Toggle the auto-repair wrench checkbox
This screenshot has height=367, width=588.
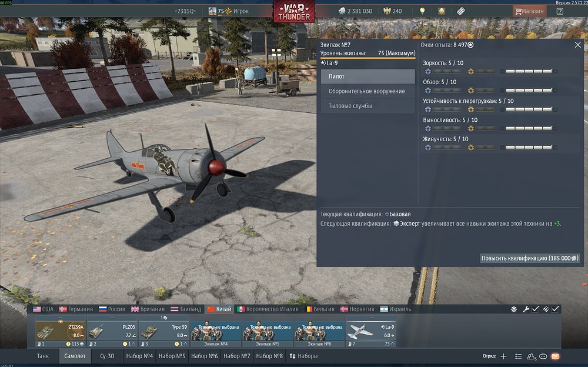click(x=535, y=309)
